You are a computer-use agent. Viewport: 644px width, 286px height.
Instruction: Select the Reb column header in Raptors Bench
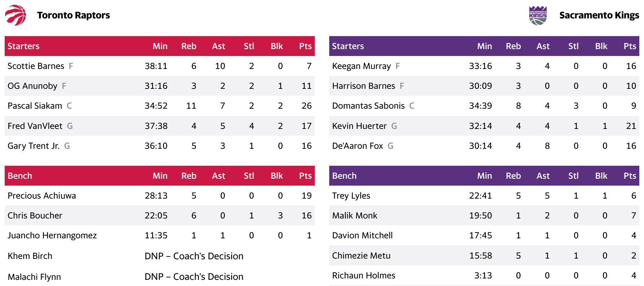click(189, 176)
